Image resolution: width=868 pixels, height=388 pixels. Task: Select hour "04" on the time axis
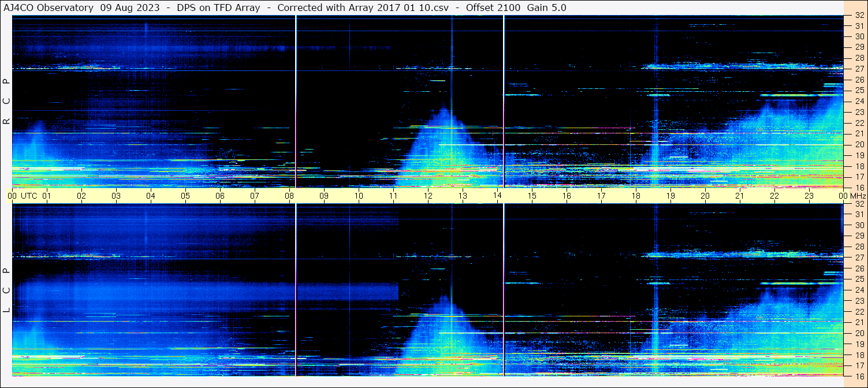click(x=151, y=196)
